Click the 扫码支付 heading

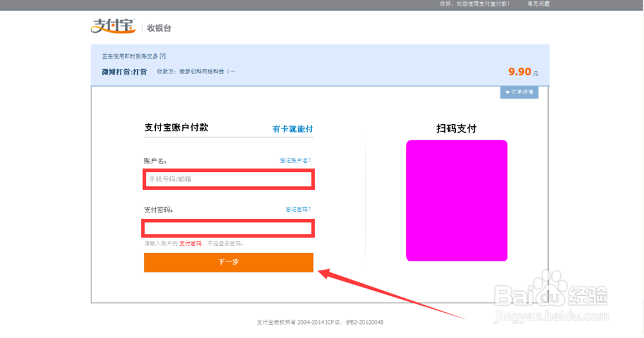(x=457, y=129)
